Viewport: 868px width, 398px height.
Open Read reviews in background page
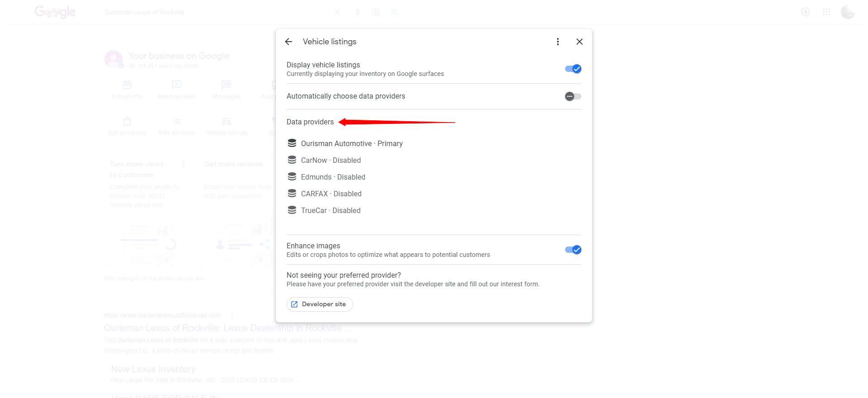[x=177, y=90]
